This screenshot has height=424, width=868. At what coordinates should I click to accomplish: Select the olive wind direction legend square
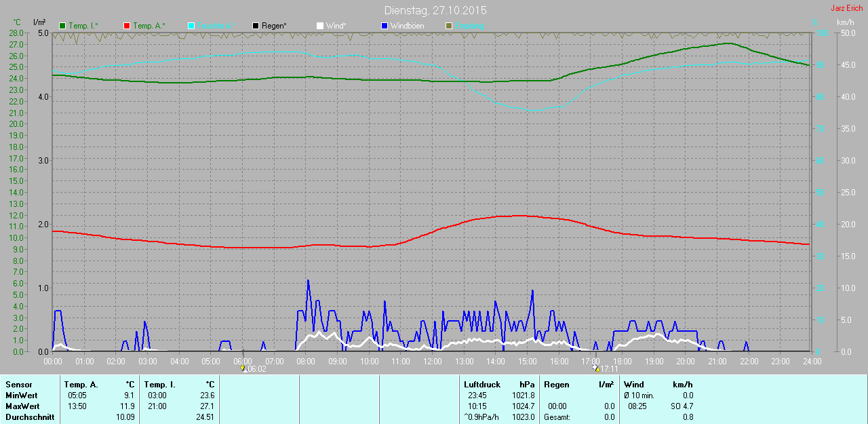tap(448, 26)
